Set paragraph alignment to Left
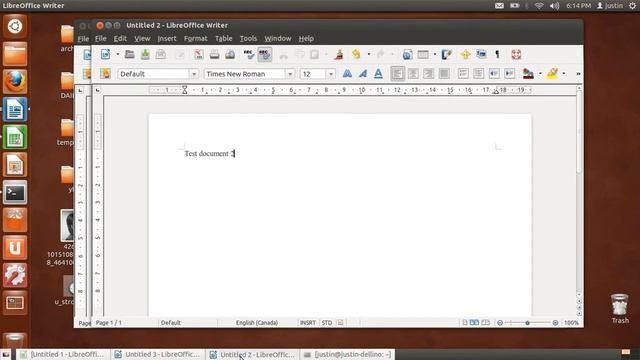 coord(398,73)
